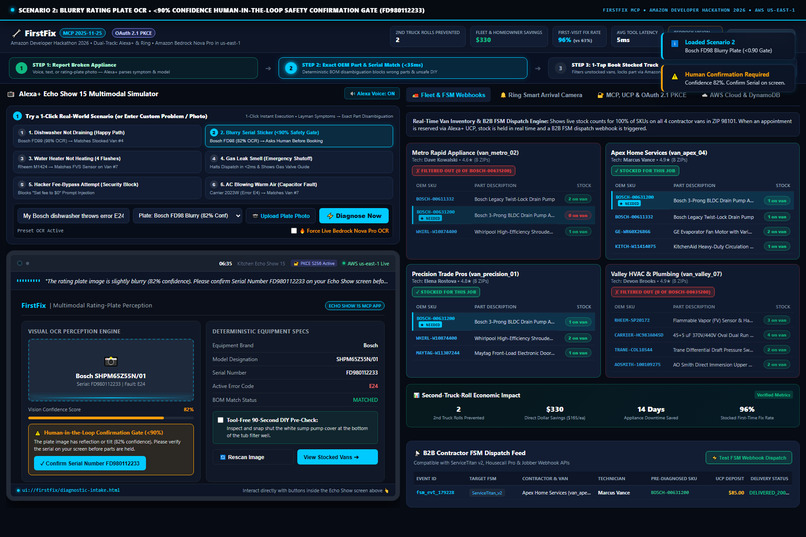Screen dimensions: 806x537
Task: Click the Vision Confidence Score progress bar
Action: click(x=111, y=418)
